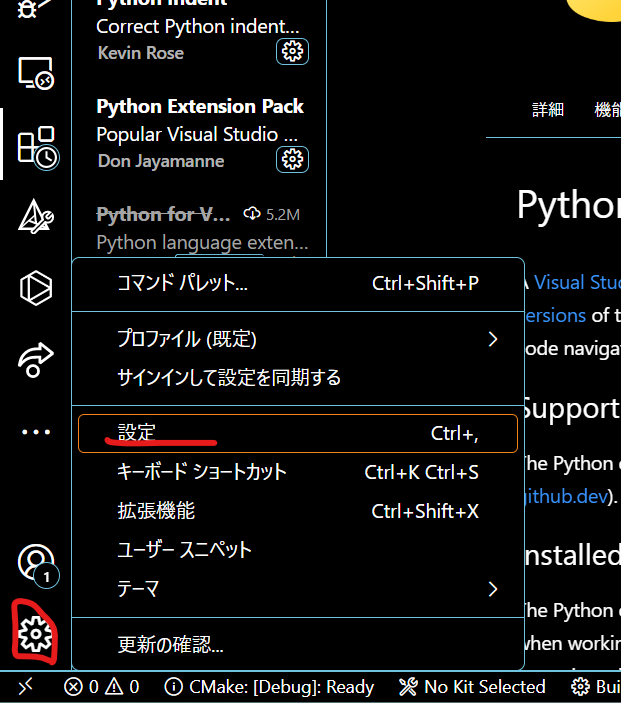Open Accounts icon with badge 1
This screenshot has height=703, width=621.
(38, 565)
